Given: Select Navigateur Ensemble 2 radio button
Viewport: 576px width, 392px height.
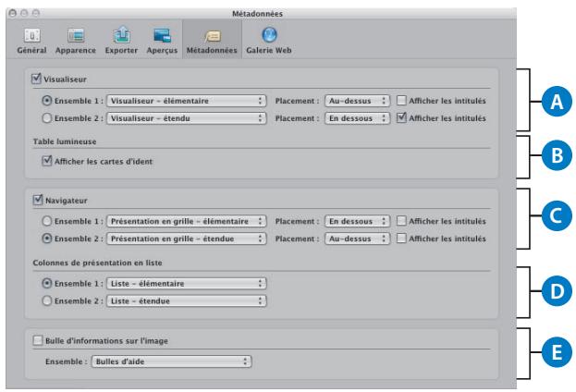Looking at the screenshot, I should coord(46,239).
